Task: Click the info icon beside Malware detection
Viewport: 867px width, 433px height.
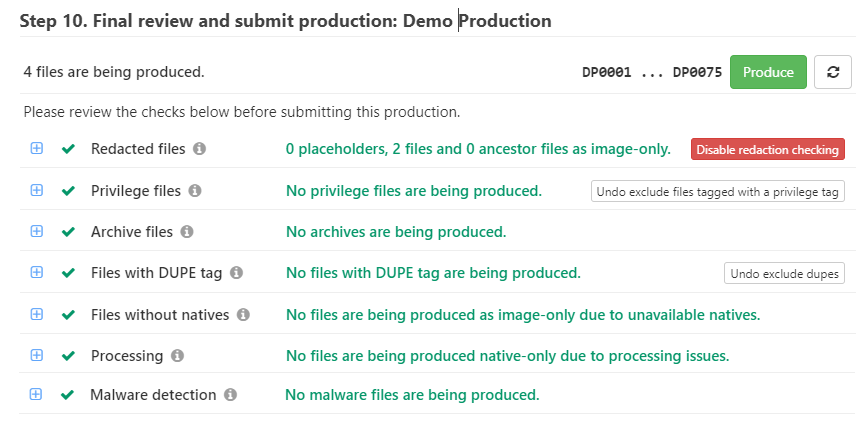Action: 230,395
